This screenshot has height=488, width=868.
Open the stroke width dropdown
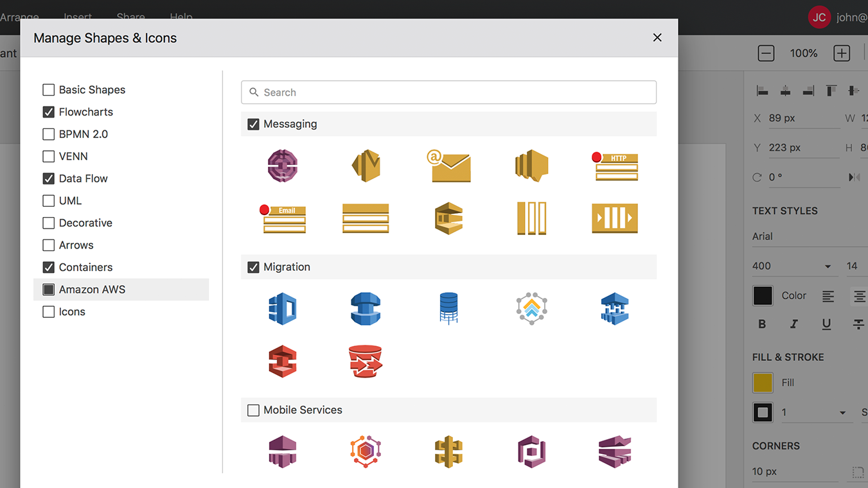tap(816, 412)
